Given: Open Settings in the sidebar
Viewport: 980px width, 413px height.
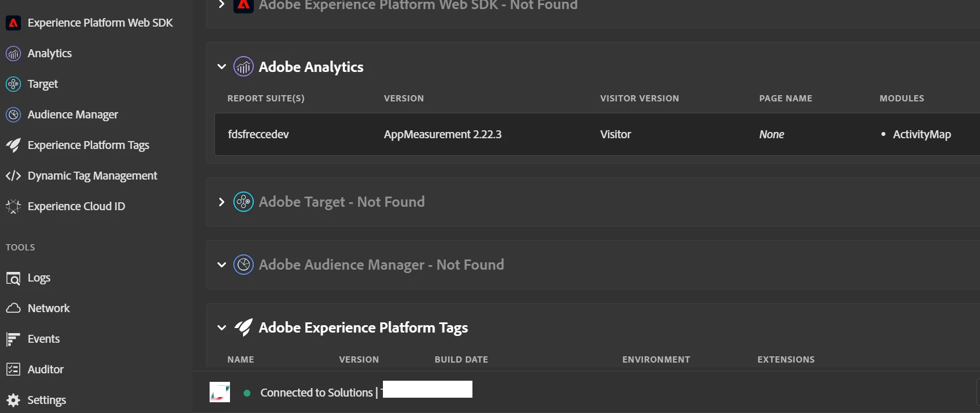Looking at the screenshot, I should point(47,400).
